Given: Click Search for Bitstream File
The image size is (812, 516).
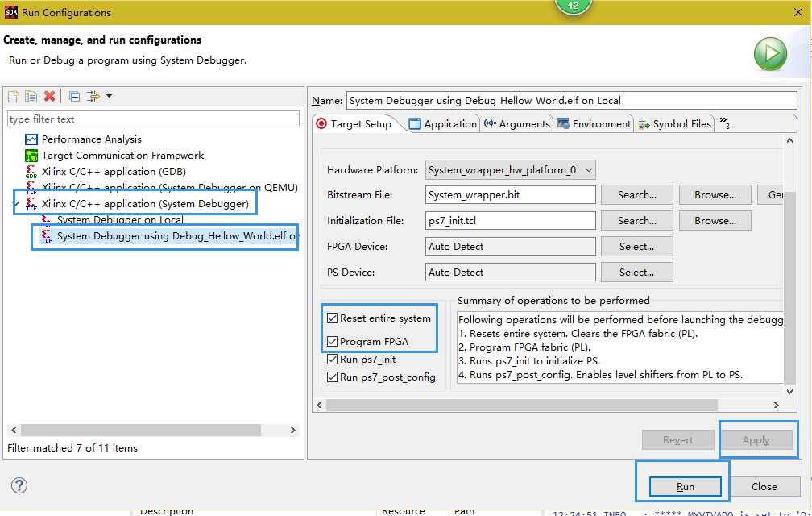Looking at the screenshot, I should [x=637, y=195].
